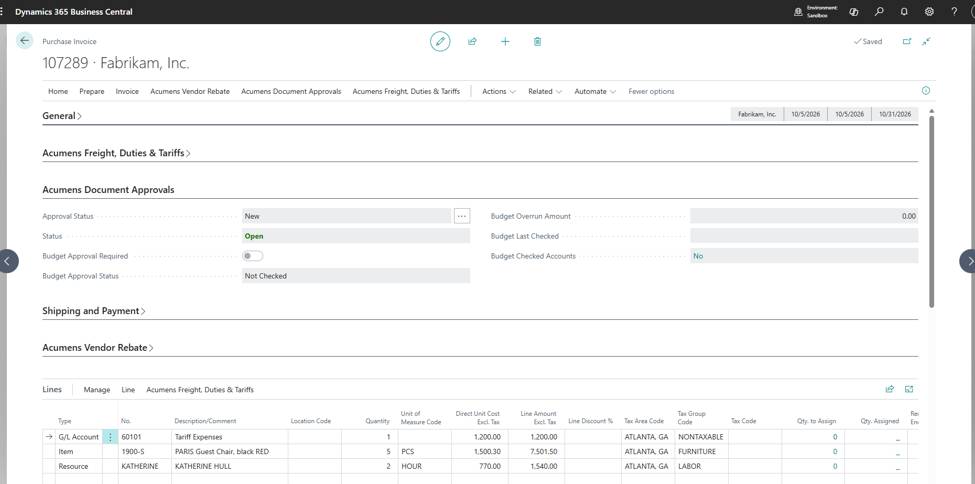
Task: Click Quantity column header
Action: [x=377, y=421]
